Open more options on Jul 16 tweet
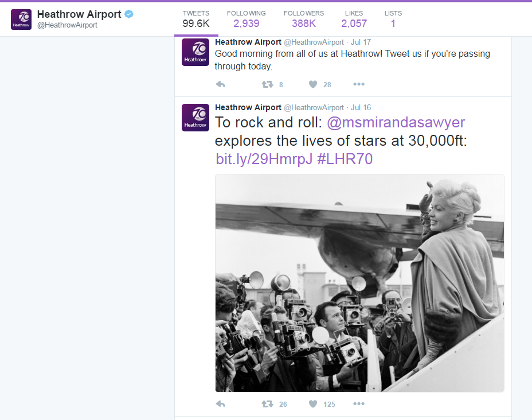532x420 pixels. pyautogui.click(x=359, y=403)
